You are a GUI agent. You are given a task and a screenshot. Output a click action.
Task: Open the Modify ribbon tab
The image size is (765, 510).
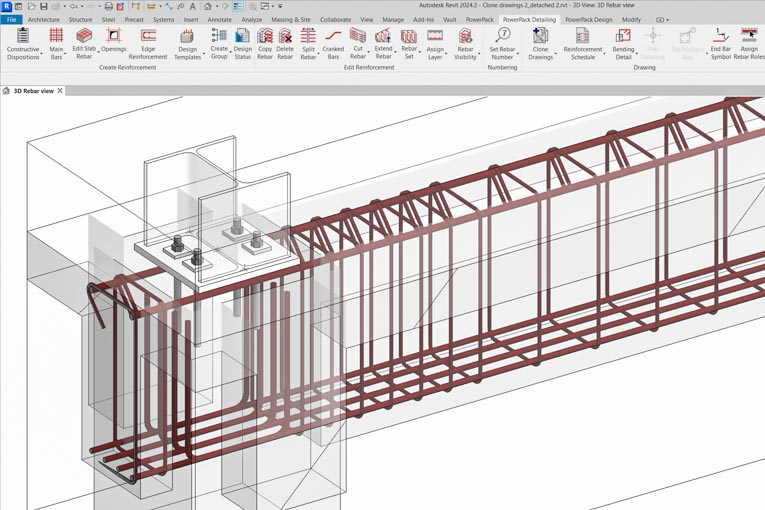click(631, 20)
